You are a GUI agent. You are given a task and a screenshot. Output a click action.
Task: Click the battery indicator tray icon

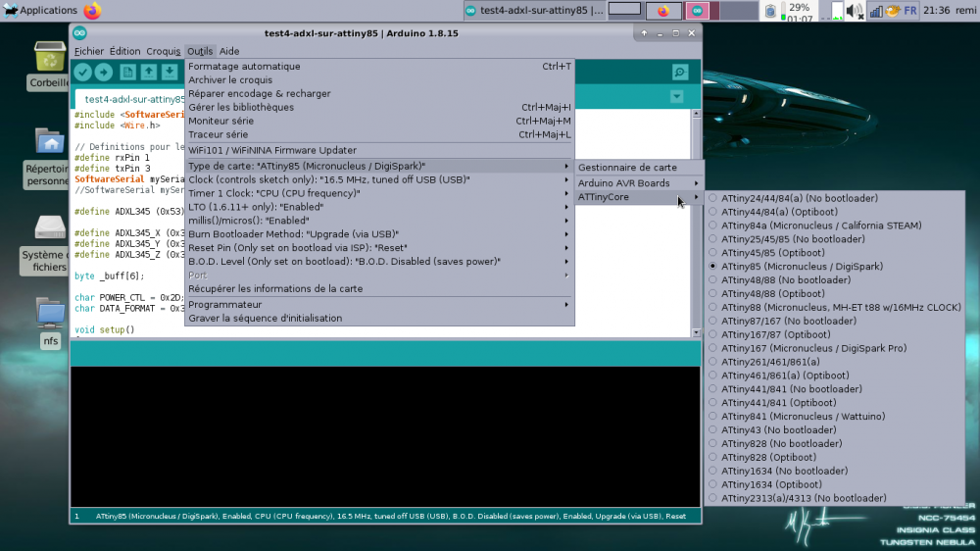770,11
